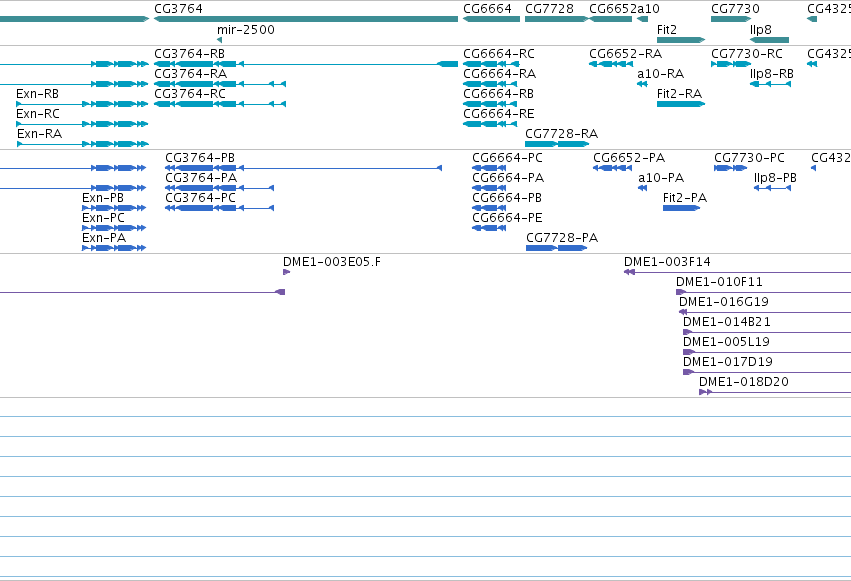The image size is (851, 581).
Task: Select the CG3764 gene label
Action: click(179, 9)
